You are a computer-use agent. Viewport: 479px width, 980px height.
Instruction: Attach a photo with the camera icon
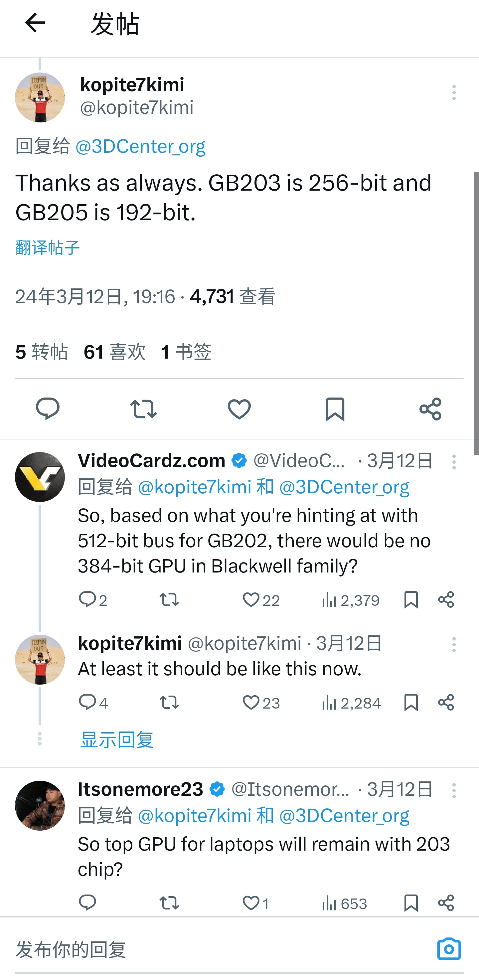(x=449, y=948)
